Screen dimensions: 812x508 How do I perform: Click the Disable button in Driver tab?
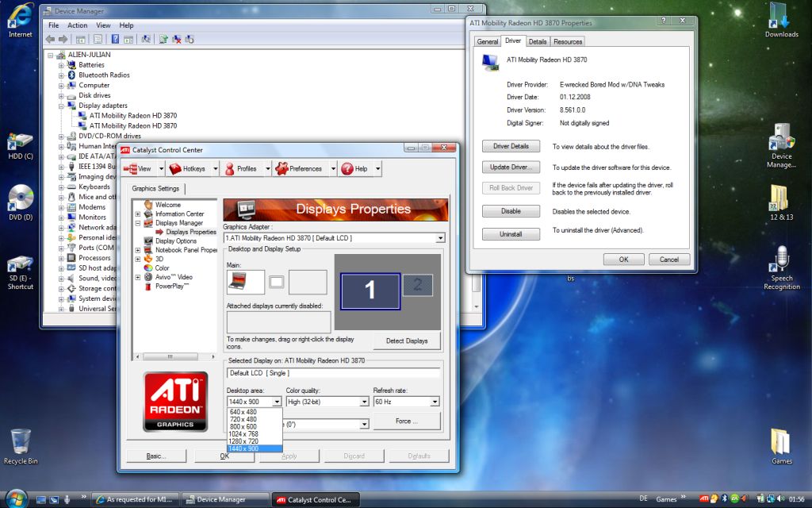511,211
